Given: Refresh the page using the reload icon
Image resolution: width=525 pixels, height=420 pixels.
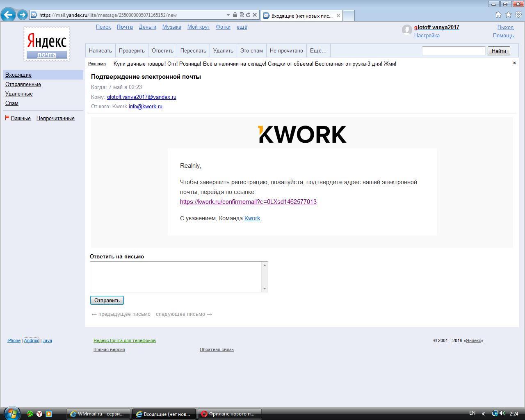Looking at the screenshot, I should tap(248, 15).
